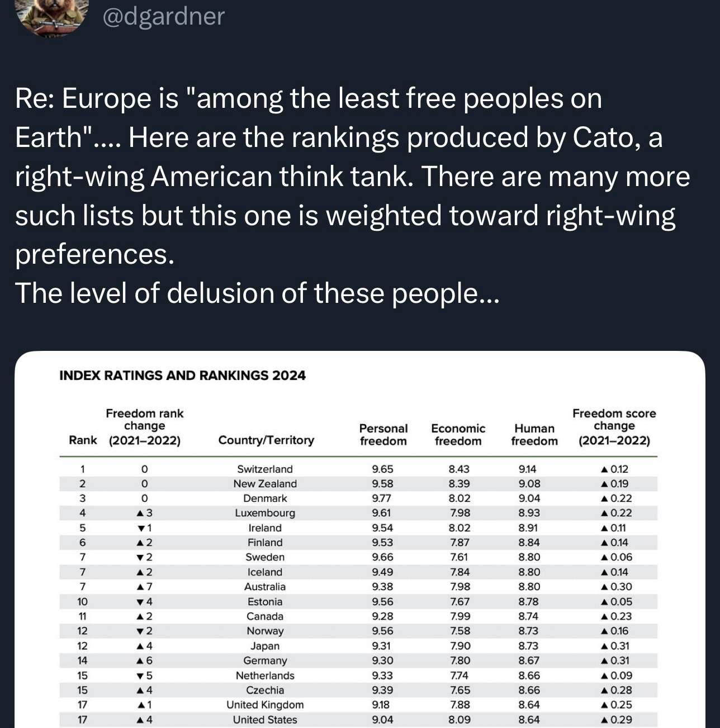Viewport: 720px width, 728px height.
Task: Click the Economic freedom column header
Action: [x=458, y=435]
